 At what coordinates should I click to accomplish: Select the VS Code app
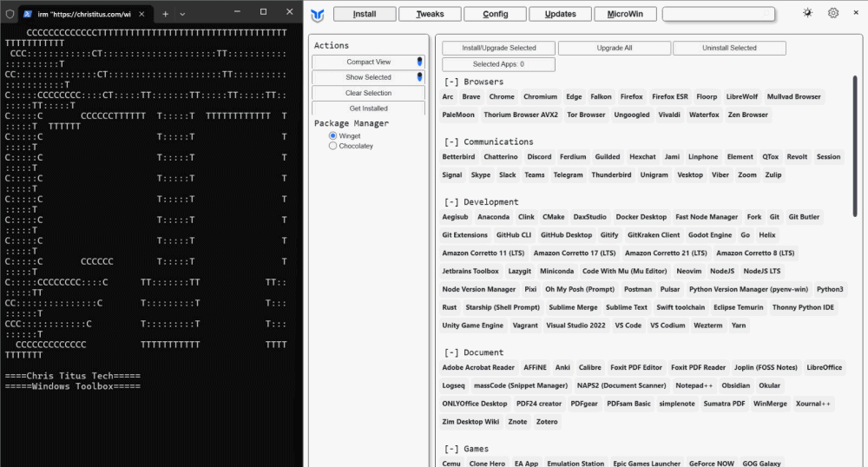pyautogui.click(x=628, y=326)
